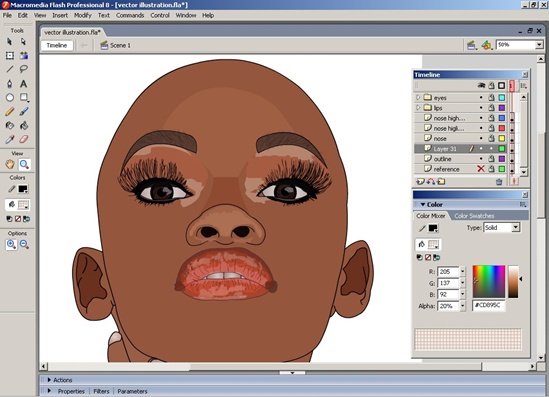Select the Eyedropper tool
The width and height of the screenshot is (549, 397).
(9, 139)
